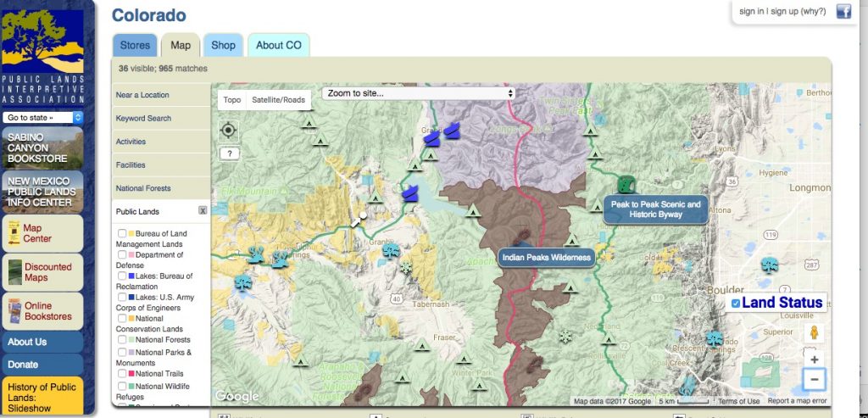
Task: Open the Zoom to site dropdown
Action: click(x=419, y=93)
